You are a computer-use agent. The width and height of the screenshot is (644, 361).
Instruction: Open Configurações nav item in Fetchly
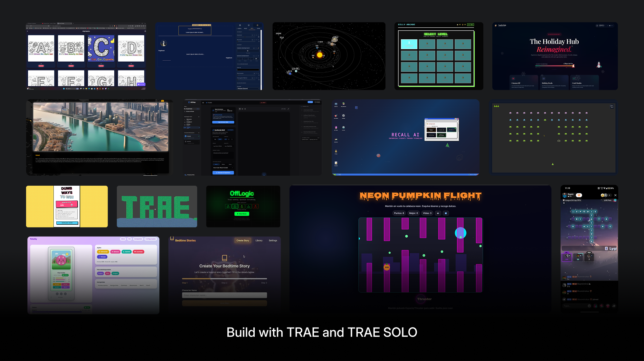(150, 239)
